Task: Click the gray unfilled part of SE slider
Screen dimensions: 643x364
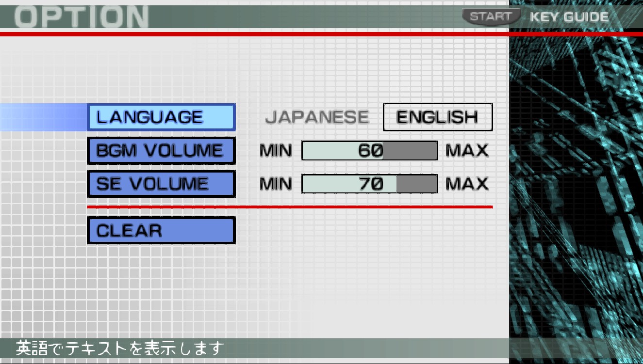Action: pos(416,184)
